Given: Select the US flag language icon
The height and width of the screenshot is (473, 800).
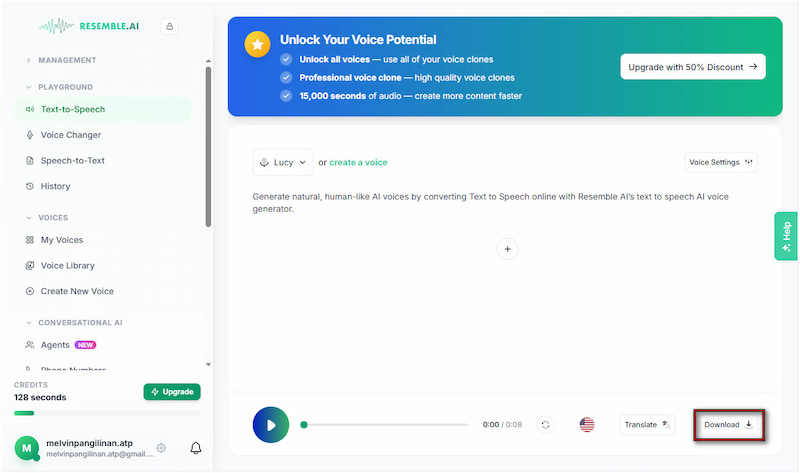Looking at the screenshot, I should (587, 425).
